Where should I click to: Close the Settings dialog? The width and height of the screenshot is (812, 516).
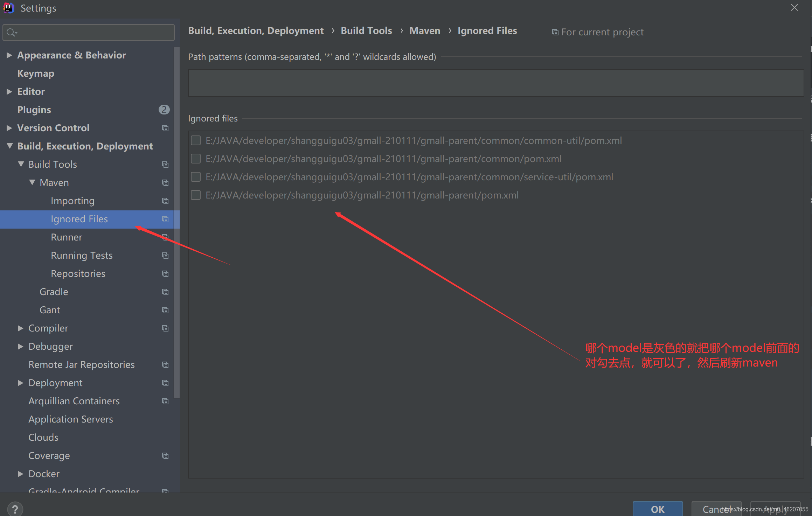[794, 8]
